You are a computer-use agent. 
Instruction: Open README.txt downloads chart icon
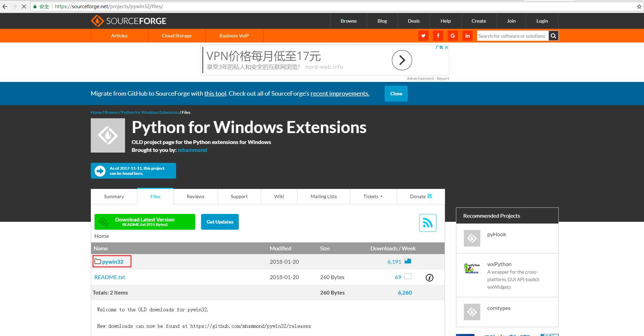coord(408,276)
